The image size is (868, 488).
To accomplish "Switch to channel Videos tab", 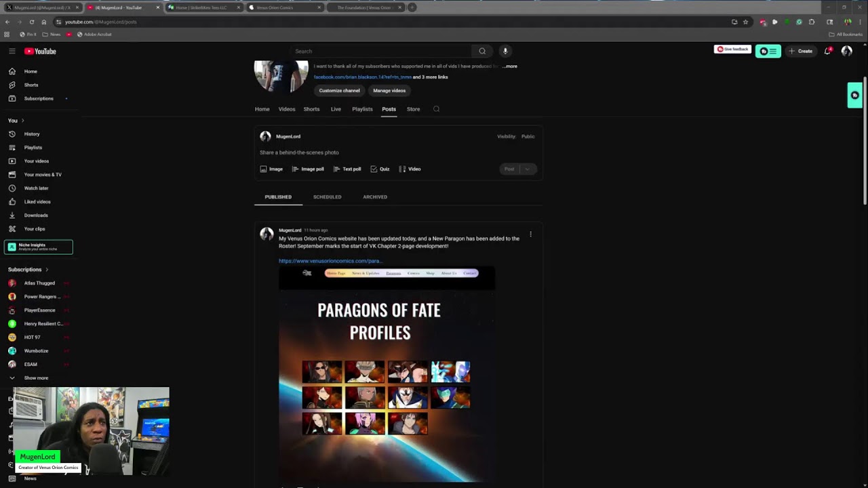I will pyautogui.click(x=287, y=109).
